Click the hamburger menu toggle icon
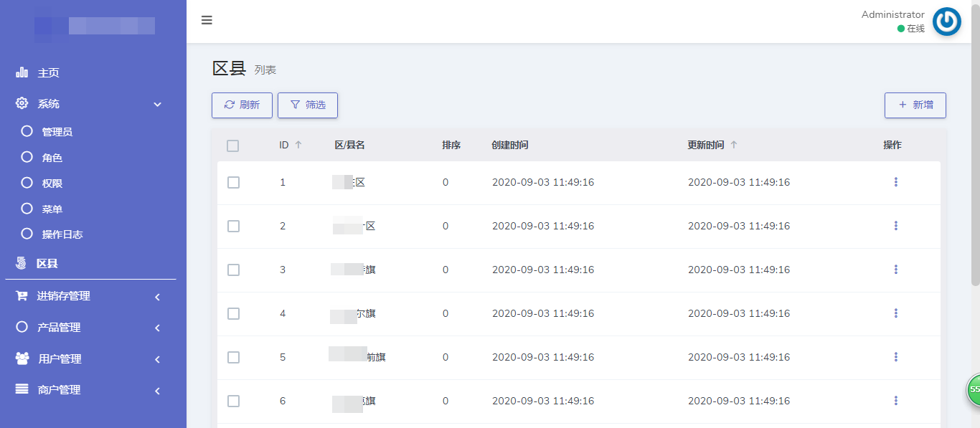Screen dimensions: 980x428 coord(207,20)
